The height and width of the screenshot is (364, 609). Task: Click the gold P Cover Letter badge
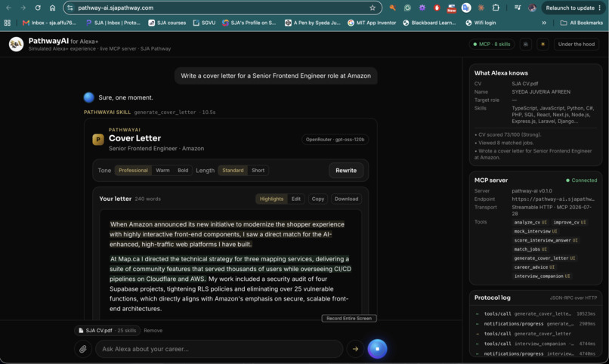(98, 139)
